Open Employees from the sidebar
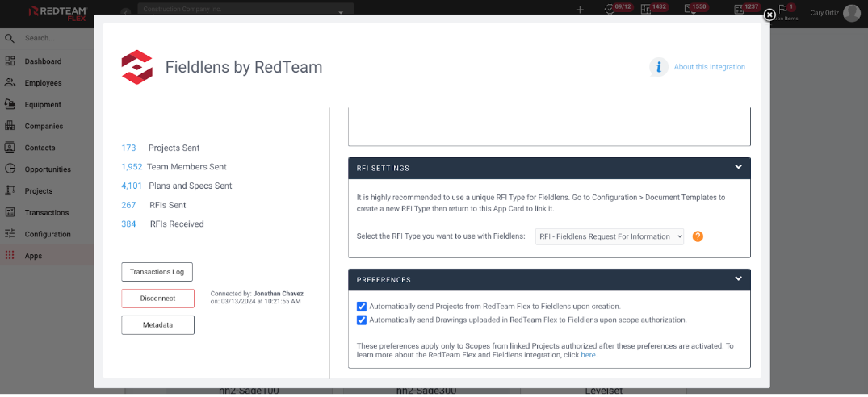The width and height of the screenshot is (868, 397). point(43,83)
